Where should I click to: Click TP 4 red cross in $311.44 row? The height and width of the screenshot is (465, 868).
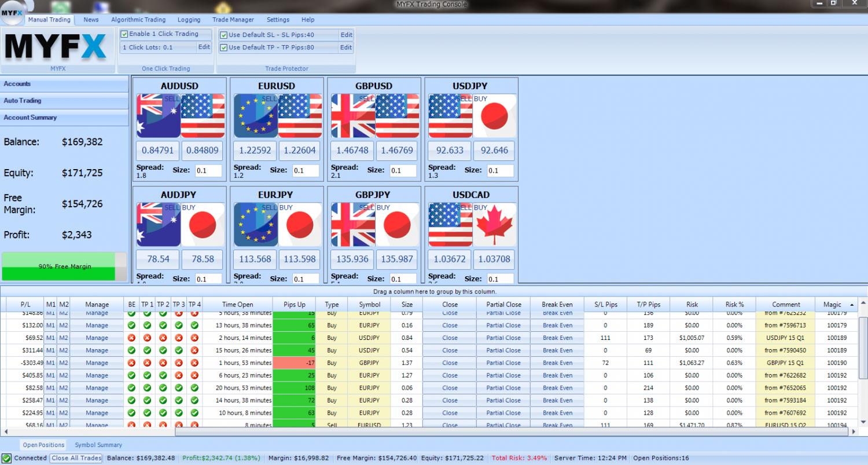[x=194, y=350]
